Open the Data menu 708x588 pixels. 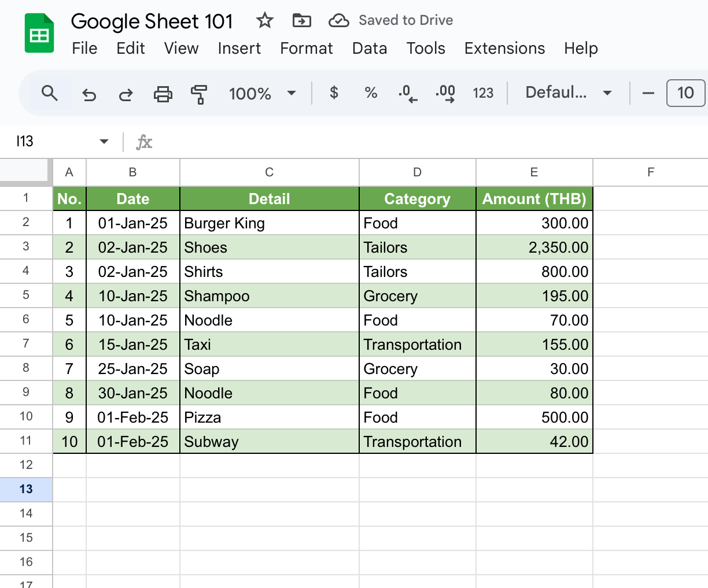pos(370,49)
